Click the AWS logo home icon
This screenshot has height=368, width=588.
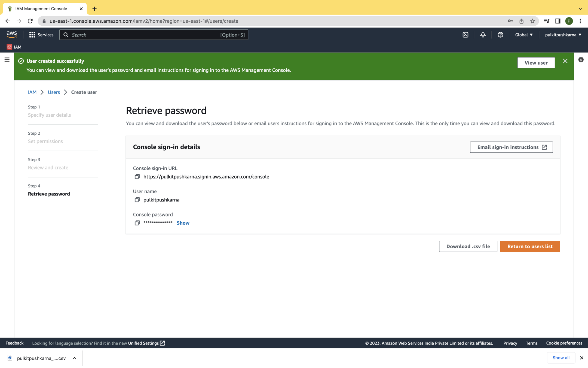click(x=12, y=34)
